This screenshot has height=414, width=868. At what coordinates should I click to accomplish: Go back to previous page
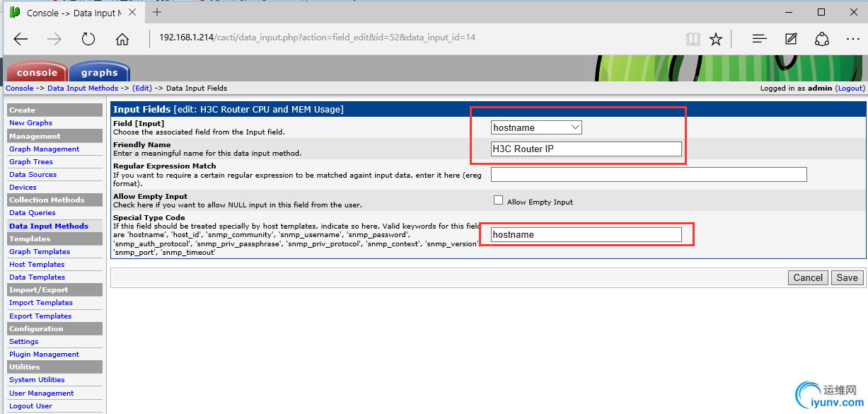click(21, 39)
